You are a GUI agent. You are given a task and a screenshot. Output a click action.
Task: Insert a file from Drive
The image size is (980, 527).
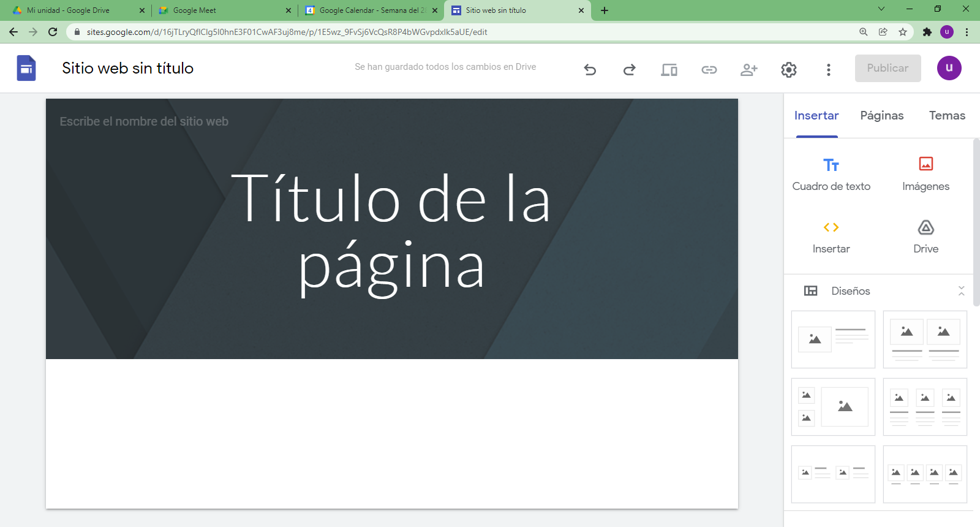point(925,238)
